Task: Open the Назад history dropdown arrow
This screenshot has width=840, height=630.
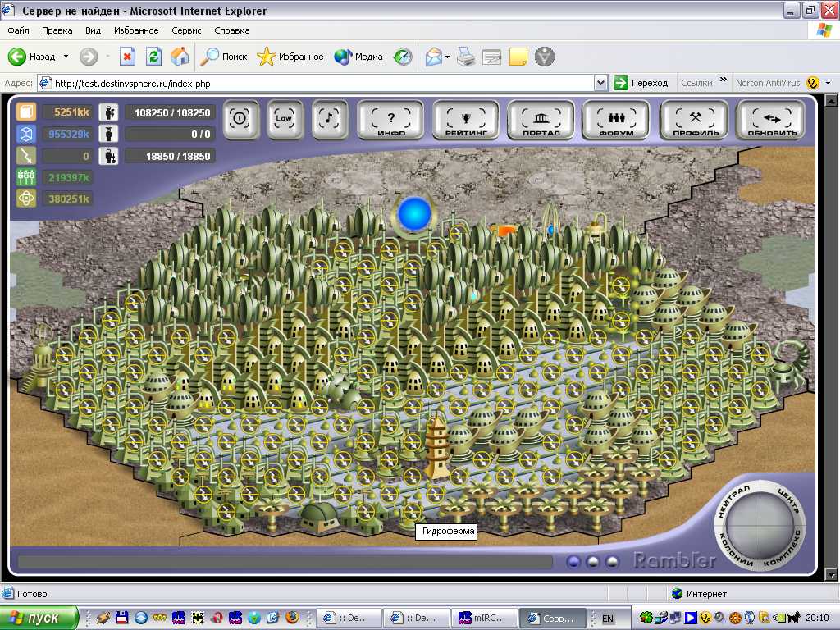Action: coord(66,57)
